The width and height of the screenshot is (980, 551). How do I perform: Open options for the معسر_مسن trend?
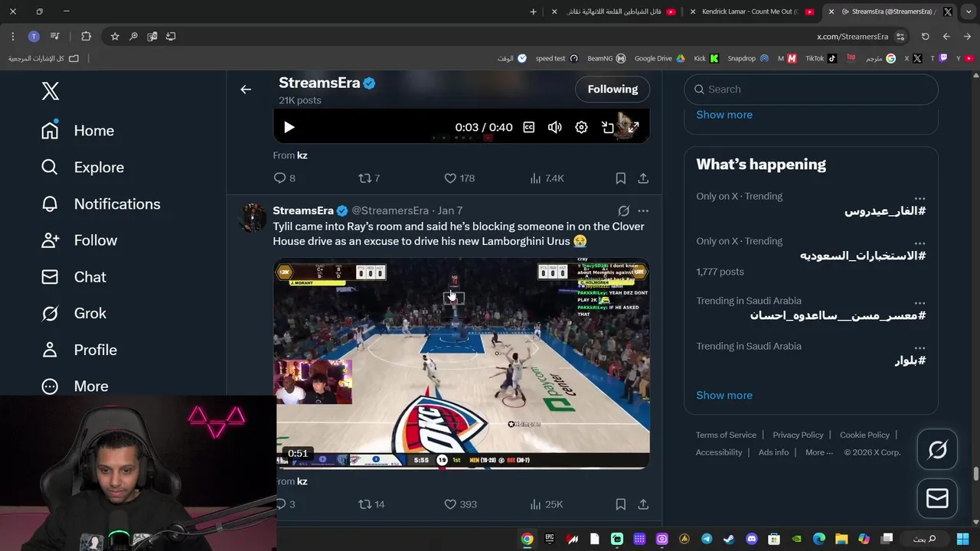[x=920, y=303]
